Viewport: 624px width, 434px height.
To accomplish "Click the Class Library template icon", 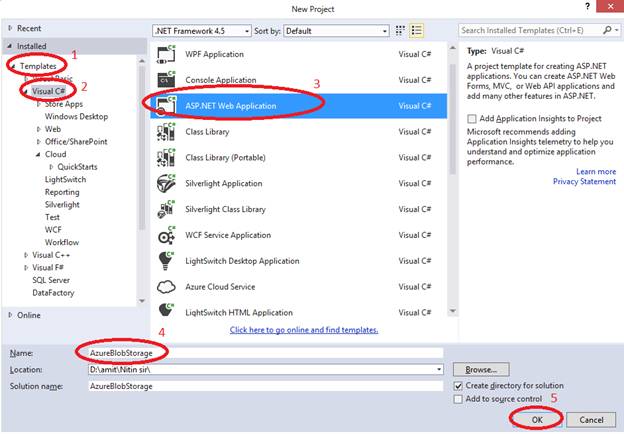I will (166, 132).
